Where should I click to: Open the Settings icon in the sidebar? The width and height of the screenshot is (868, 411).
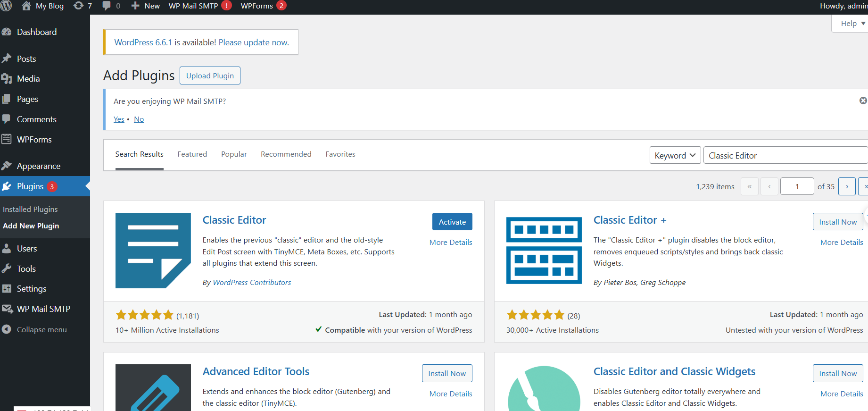coord(7,289)
